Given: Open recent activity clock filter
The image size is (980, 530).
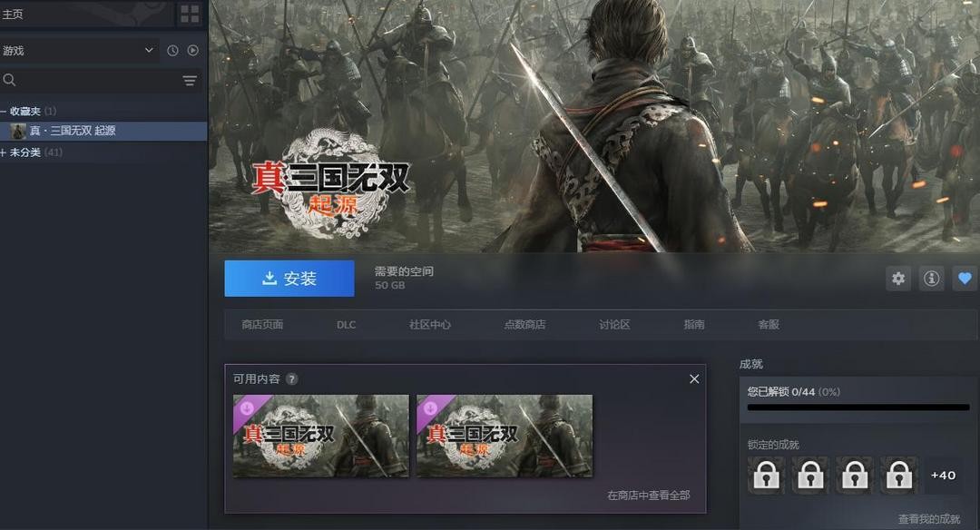Looking at the screenshot, I should tap(172, 51).
